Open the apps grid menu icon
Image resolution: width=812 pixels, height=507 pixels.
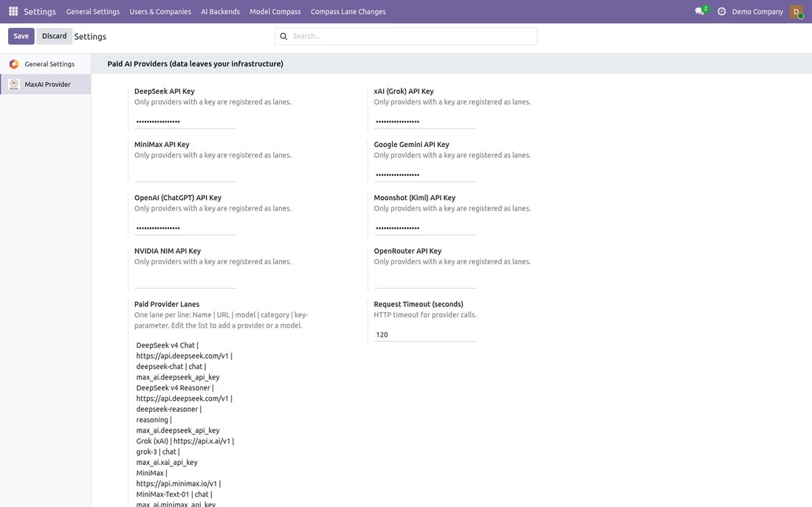13,11
